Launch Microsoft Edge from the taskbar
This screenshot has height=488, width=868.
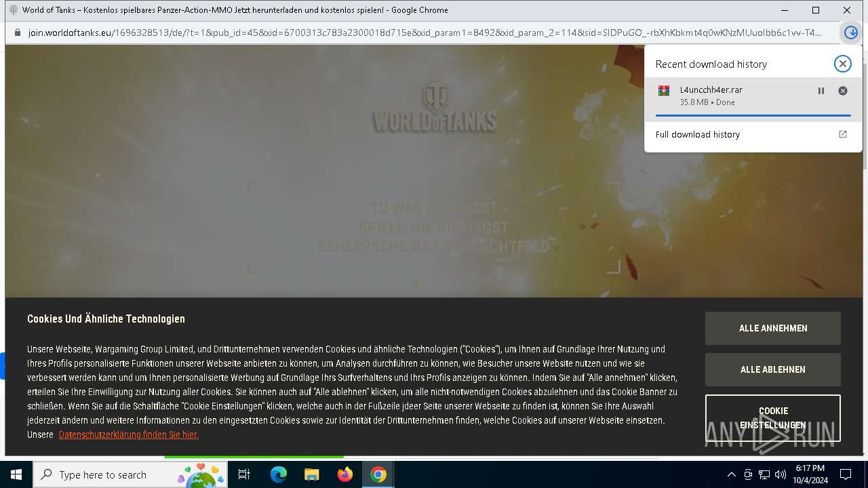(279, 474)
